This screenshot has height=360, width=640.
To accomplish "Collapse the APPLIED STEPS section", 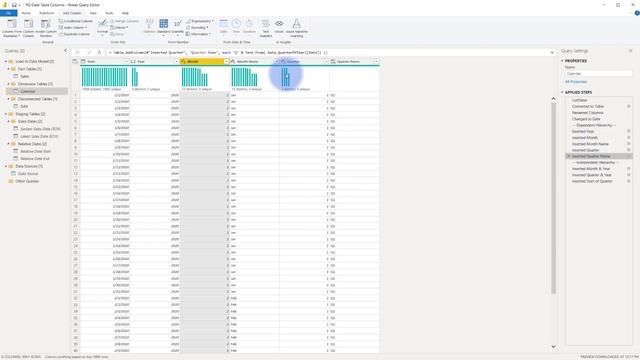I will coord(562,93).
